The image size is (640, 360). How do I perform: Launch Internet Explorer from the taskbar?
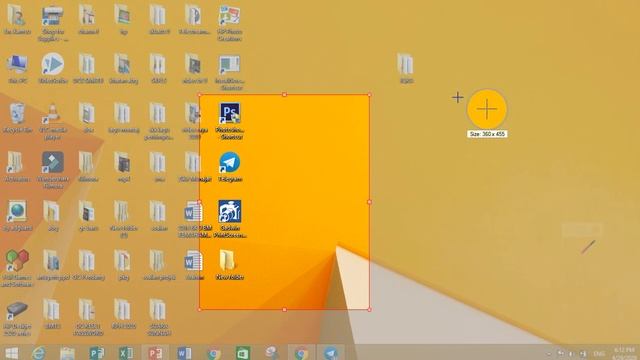pyautogui.click(x=39, y=353)
